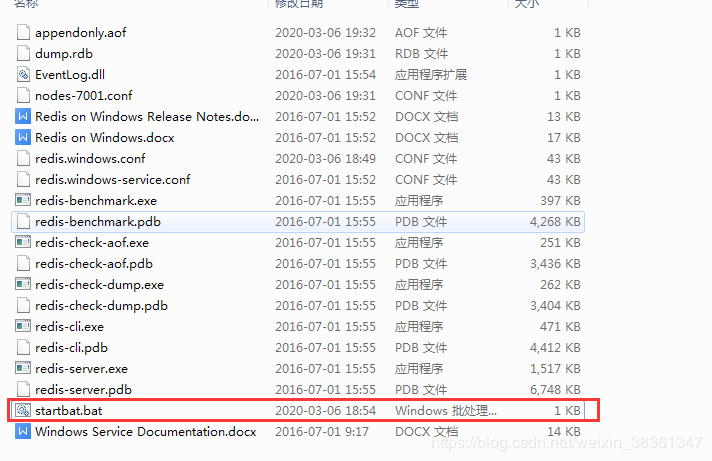Click the startbat.bat batch file icon
Screen dimensions: 712x461
coord(23,410)
